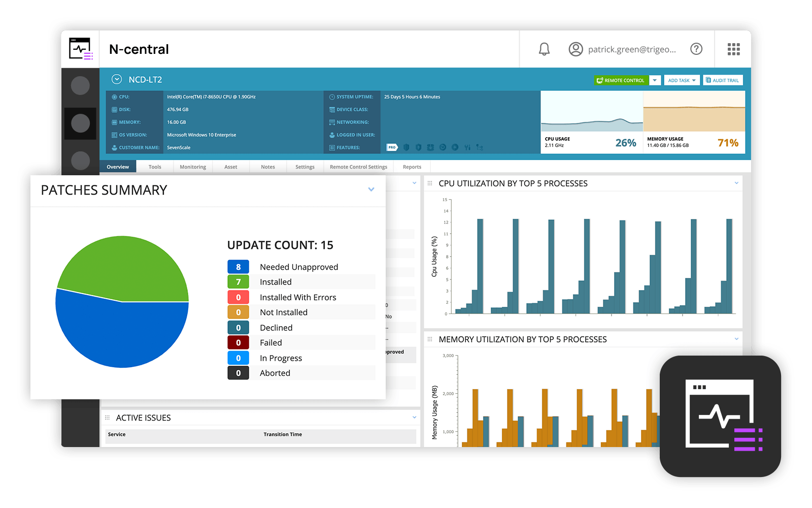This screenshot has height=508, width=812.
Task: Switch to the Monitoring tab
Action: [x=192, y=167]
